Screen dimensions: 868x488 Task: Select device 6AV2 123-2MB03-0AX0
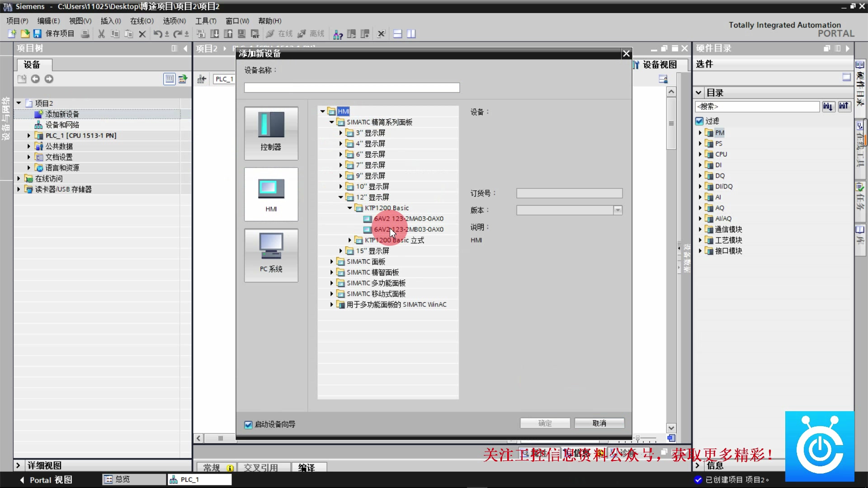click(409, 230)
